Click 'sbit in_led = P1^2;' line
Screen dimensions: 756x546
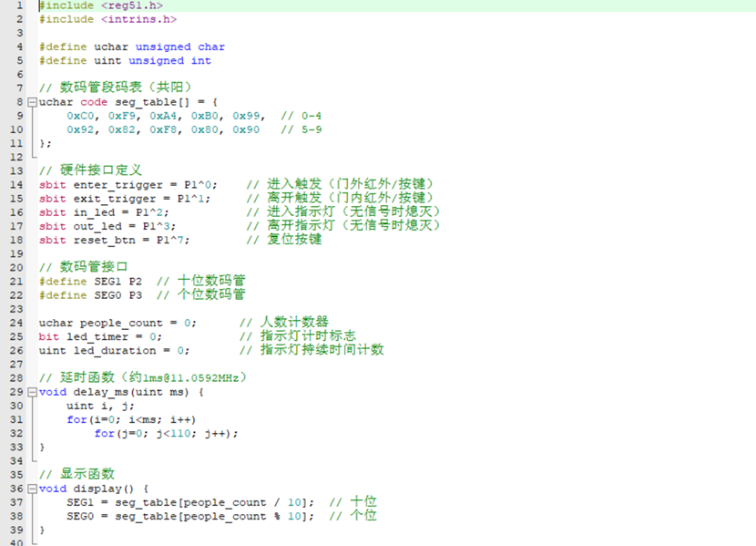[x=104, y=212]
